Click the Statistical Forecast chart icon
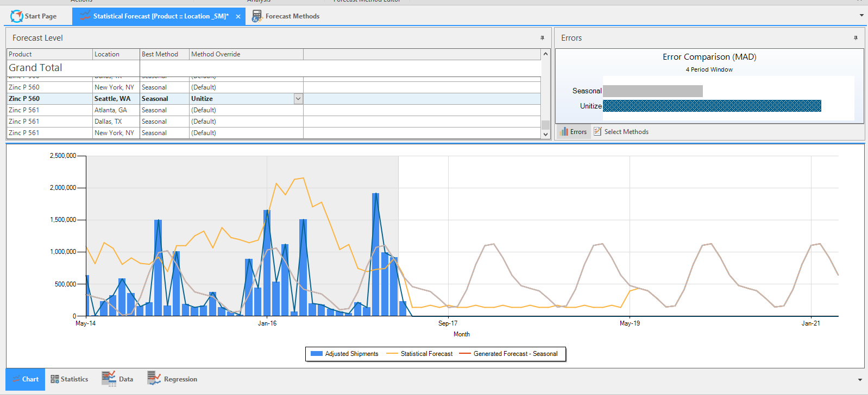 [85, 16]
